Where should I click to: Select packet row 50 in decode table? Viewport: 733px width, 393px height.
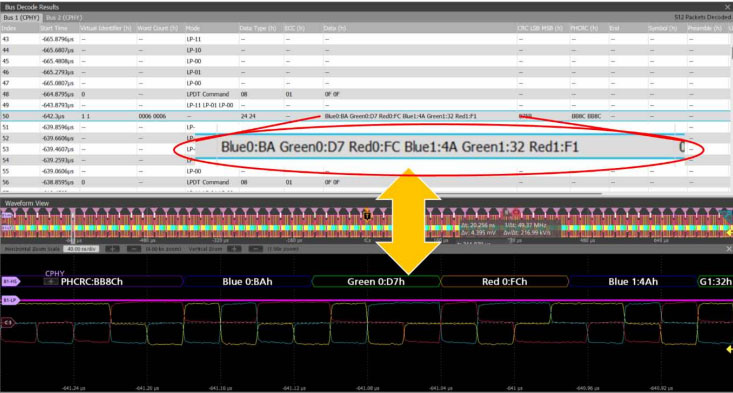365,116
